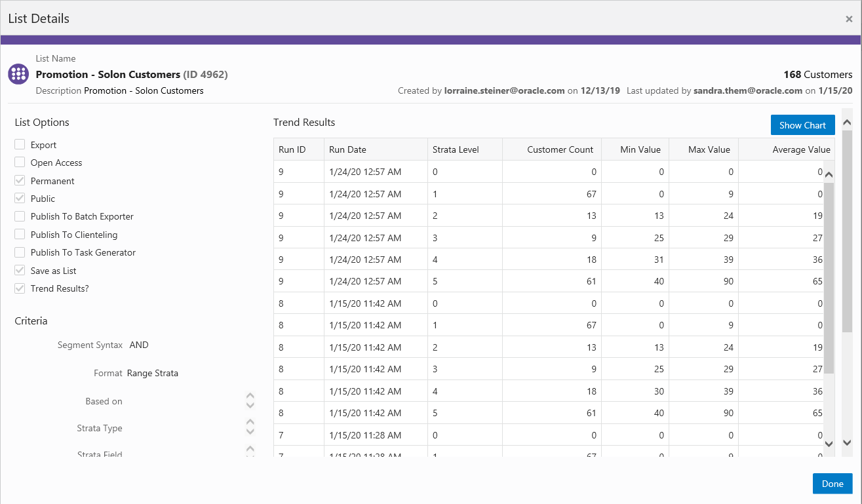
Task: Click the Strata Type up arrow
Action: click(250, 423)
